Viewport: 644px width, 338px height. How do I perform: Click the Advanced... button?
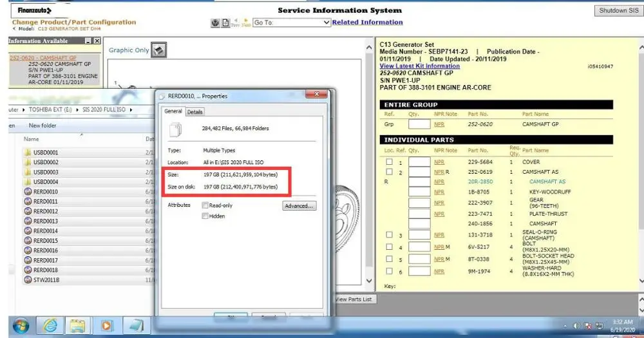[299, 206]
